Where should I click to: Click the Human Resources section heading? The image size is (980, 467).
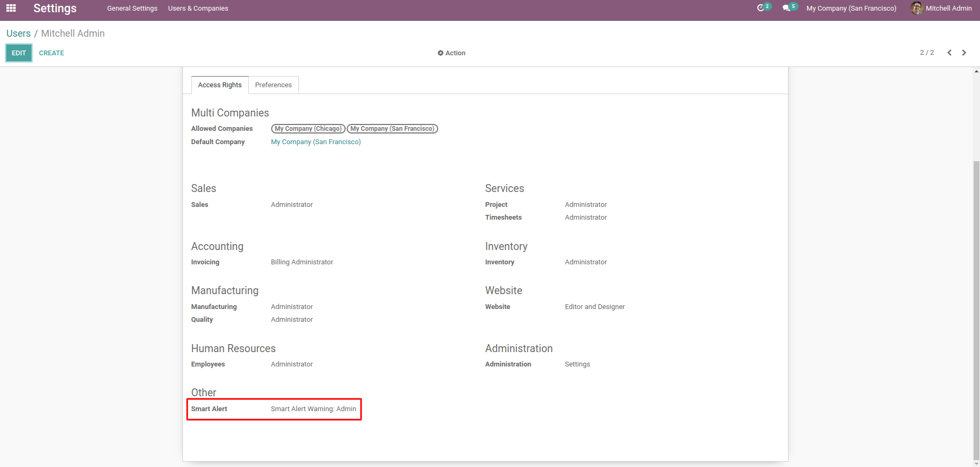233,348
